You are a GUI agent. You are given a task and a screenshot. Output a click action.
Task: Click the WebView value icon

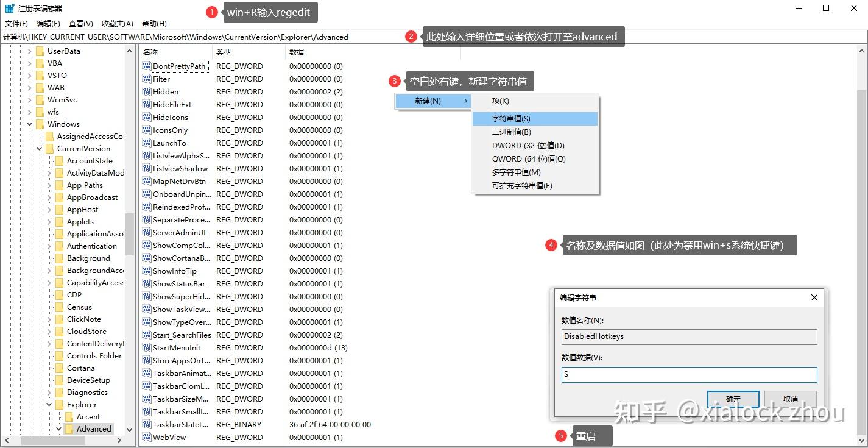click(147, 437)
